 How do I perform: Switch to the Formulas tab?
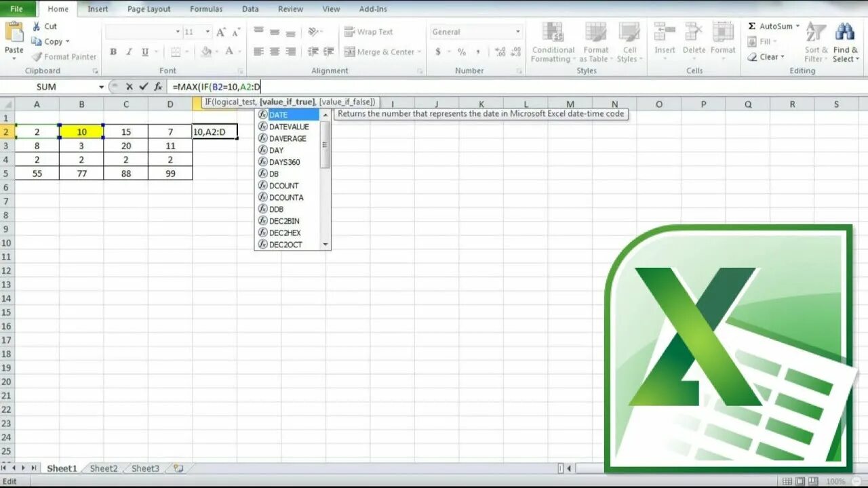pyautogui.click(x=206, y=9)
